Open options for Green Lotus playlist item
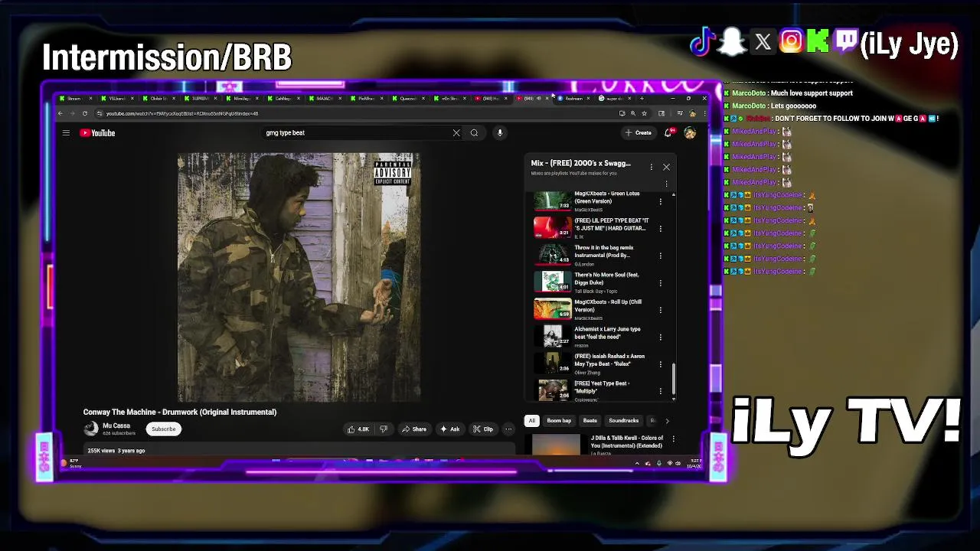This screenshot has height=551, width=980. [661, 201]
